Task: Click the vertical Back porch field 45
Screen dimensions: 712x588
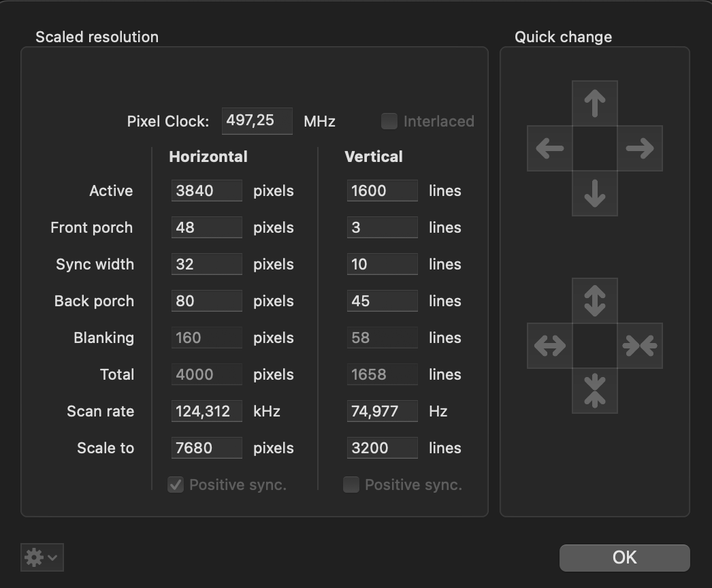Action: coord(383,301)
